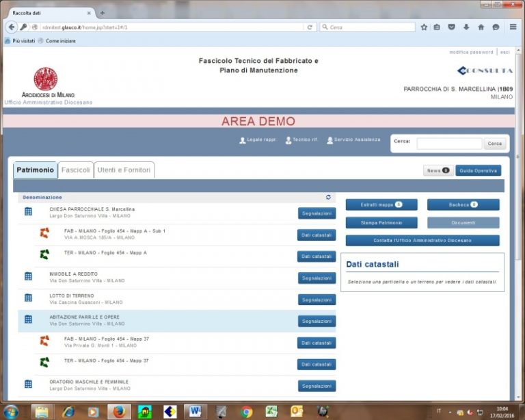
Task: Open Firefox hamburger menu
Action: [x=513, y=27]
